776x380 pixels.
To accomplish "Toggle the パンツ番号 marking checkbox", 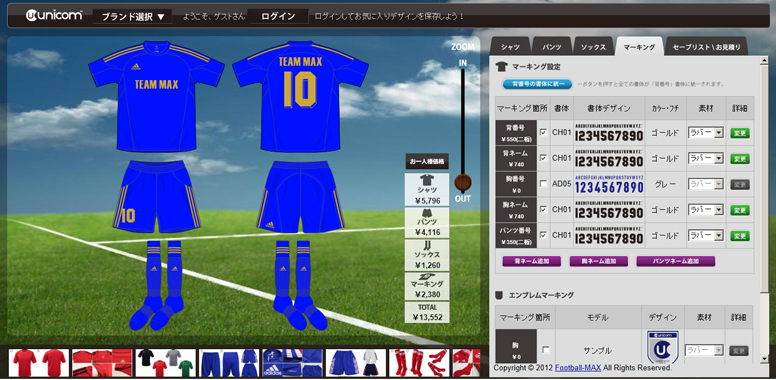I will click(x=543, y=236).
